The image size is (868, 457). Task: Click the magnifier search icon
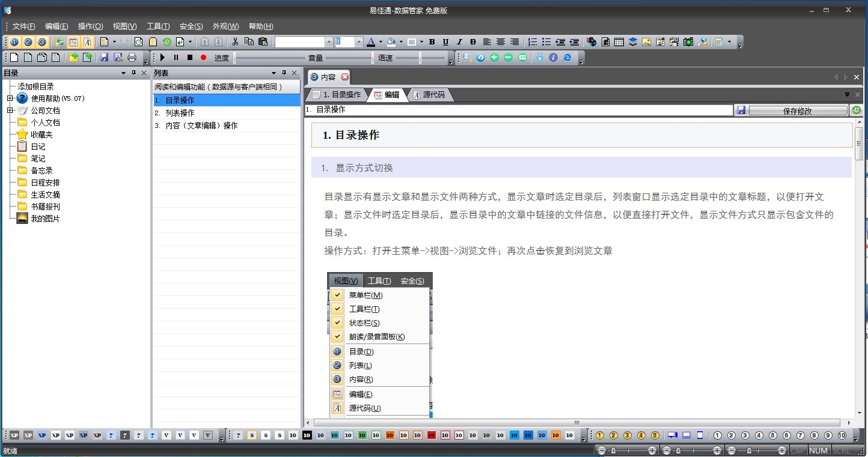point(467,58)
